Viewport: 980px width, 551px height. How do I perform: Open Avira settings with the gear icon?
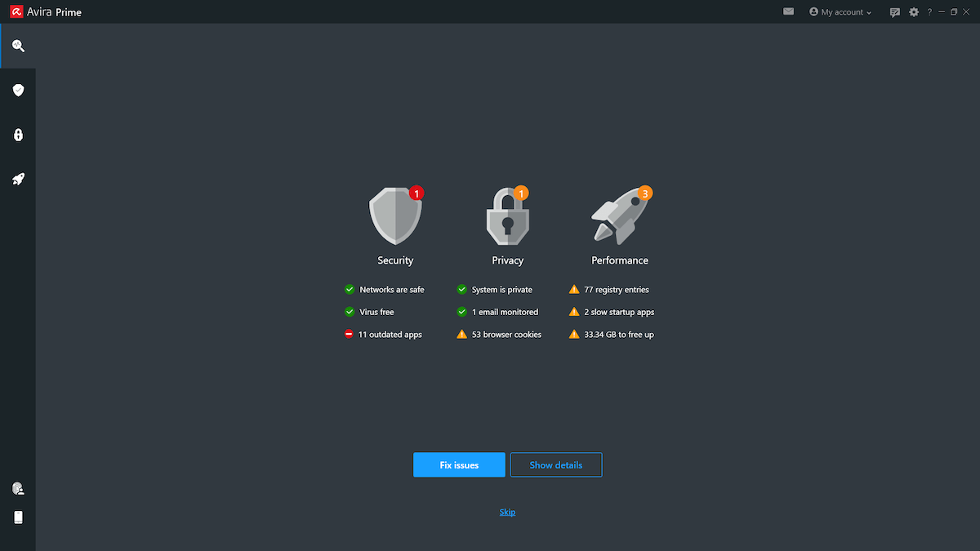pos(913,11)
